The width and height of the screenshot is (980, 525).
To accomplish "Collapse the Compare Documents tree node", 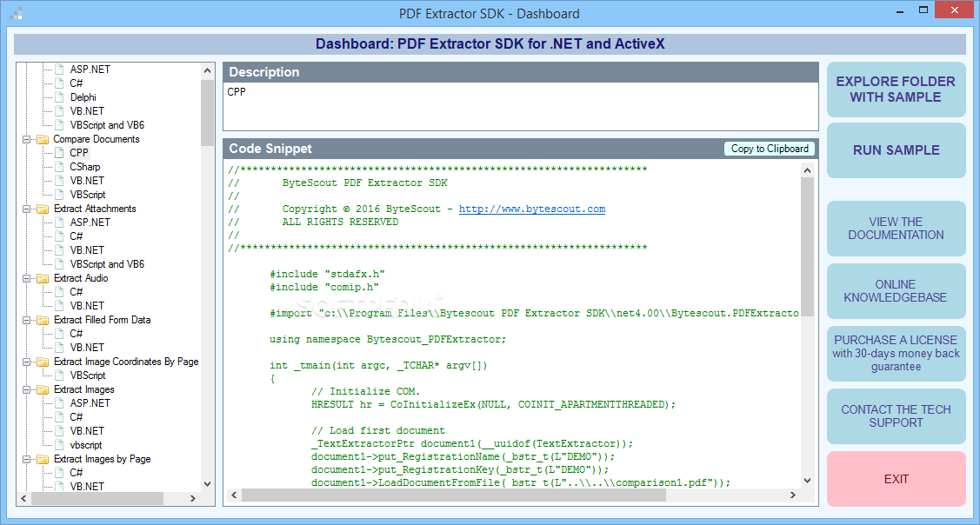I will tap(27, 139).
